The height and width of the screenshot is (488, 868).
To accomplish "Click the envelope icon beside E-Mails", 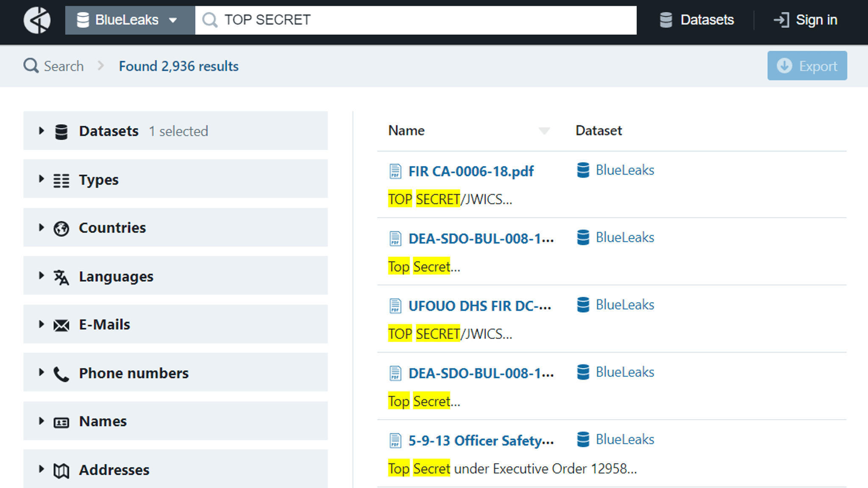I will pos(61,324).
